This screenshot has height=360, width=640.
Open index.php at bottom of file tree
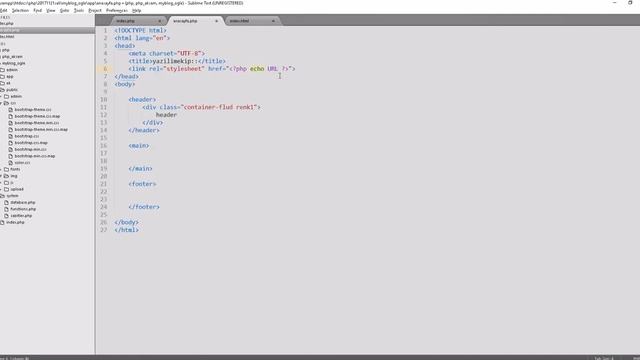(x=15, y=222)
